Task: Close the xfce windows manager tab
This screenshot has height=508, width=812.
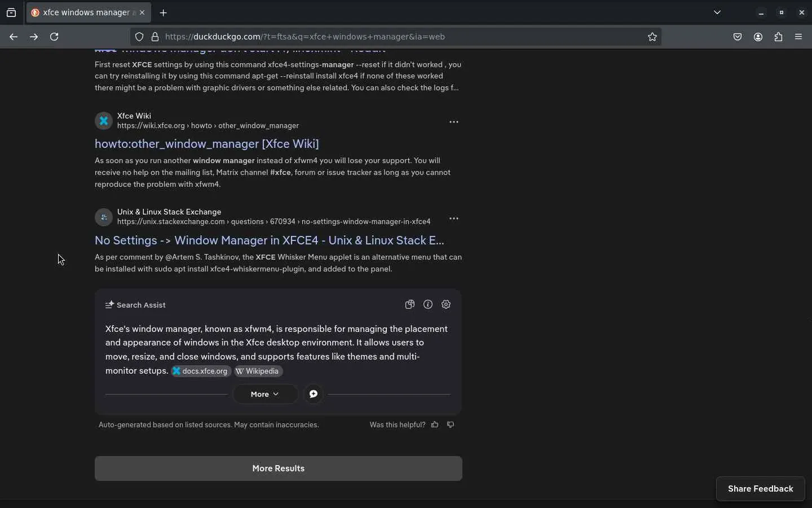Action: [142, 12]
